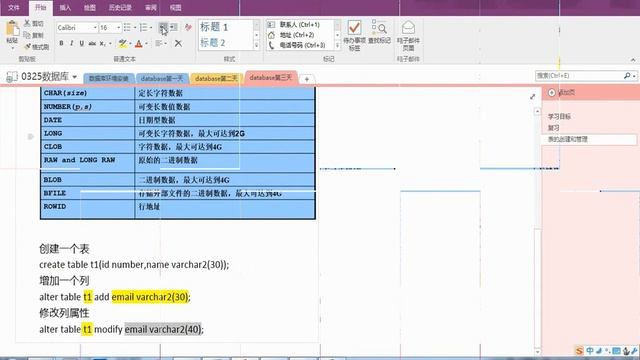Toggle the 中 Chinese input mode icon

590,351
